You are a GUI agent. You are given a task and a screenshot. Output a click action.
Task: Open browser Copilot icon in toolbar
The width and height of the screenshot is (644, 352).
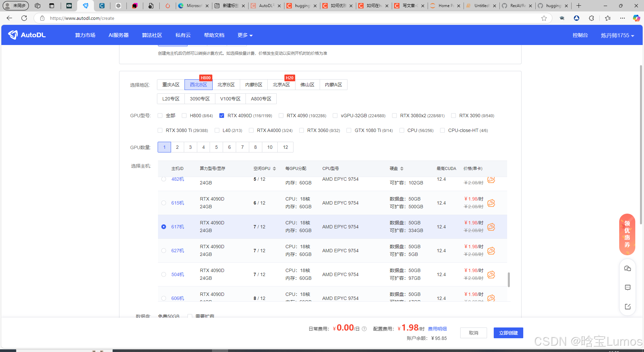pyautogui.click(x=636, y=18)
